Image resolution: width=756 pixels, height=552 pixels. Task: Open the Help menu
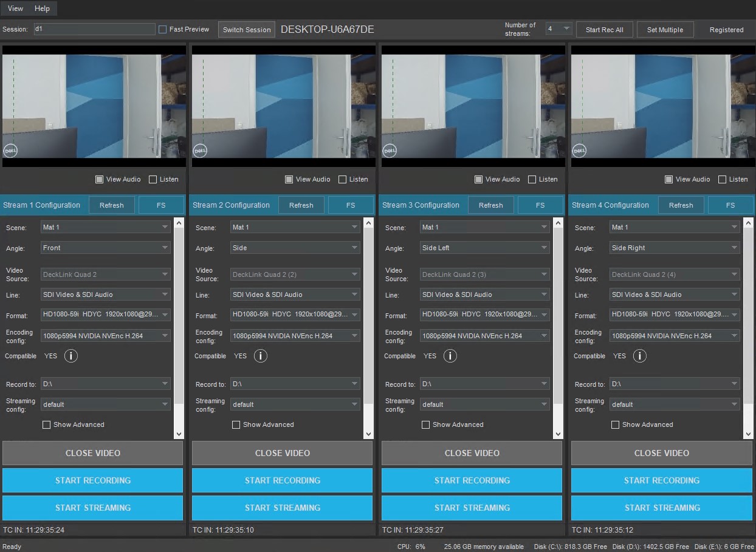42,9
